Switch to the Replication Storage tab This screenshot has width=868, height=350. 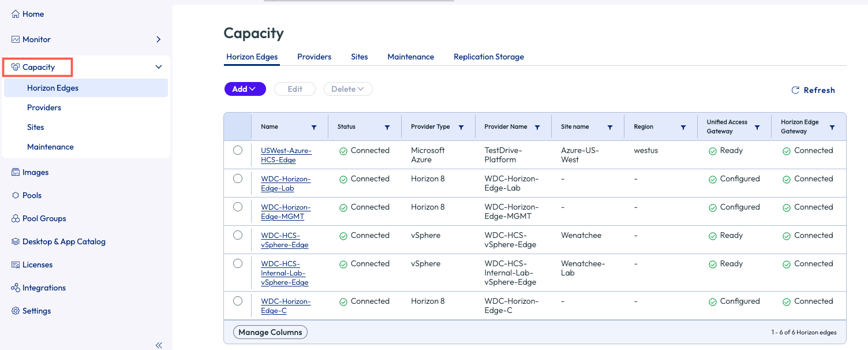tap(488, 57)
